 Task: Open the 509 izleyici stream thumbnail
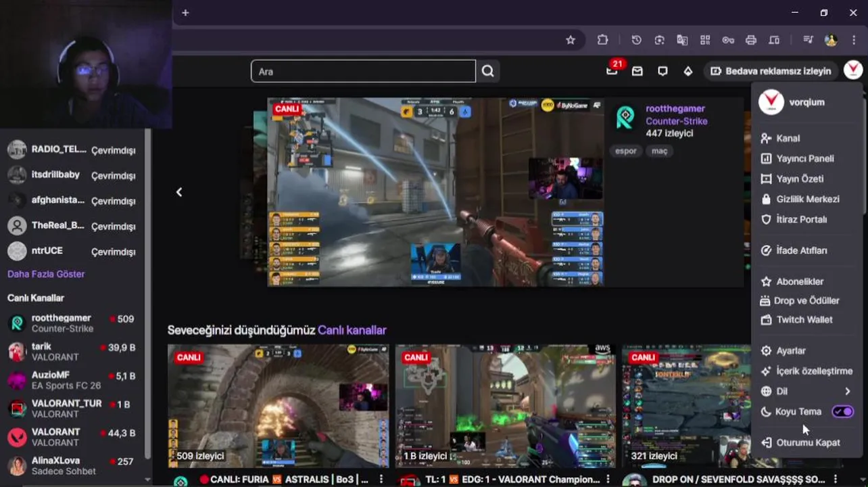[279, 406]
